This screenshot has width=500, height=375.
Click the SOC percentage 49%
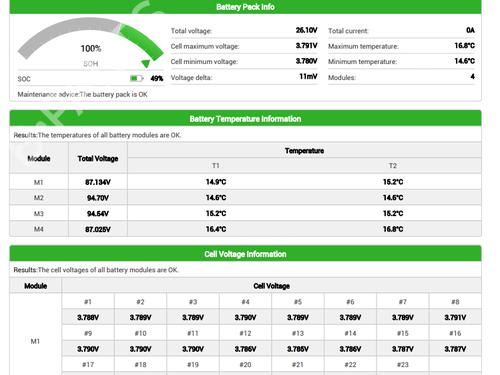tap(157, 79)
